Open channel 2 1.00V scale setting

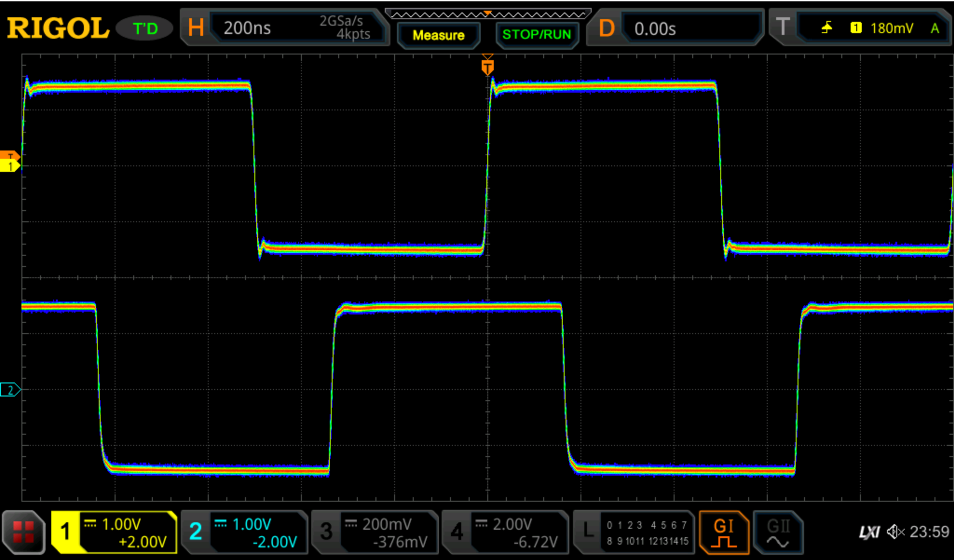click(252, 524)
